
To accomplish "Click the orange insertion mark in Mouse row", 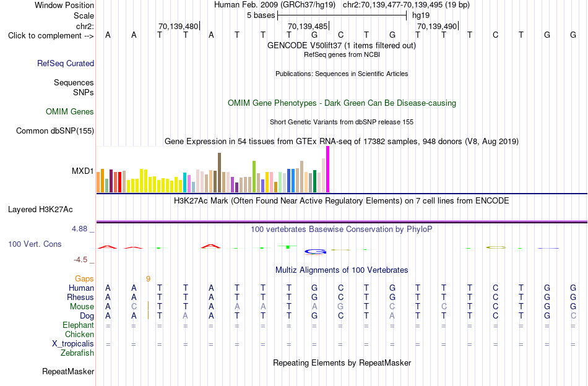I will [148, 306].
